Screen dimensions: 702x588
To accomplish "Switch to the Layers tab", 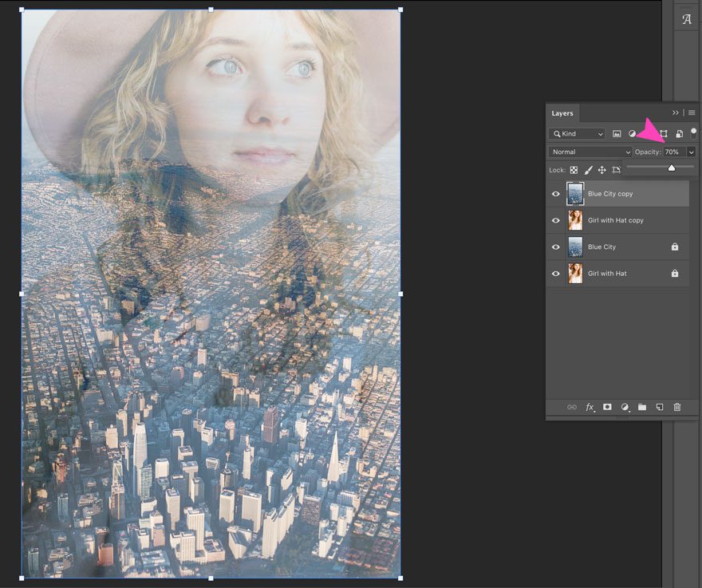I will tap(562, 112).
